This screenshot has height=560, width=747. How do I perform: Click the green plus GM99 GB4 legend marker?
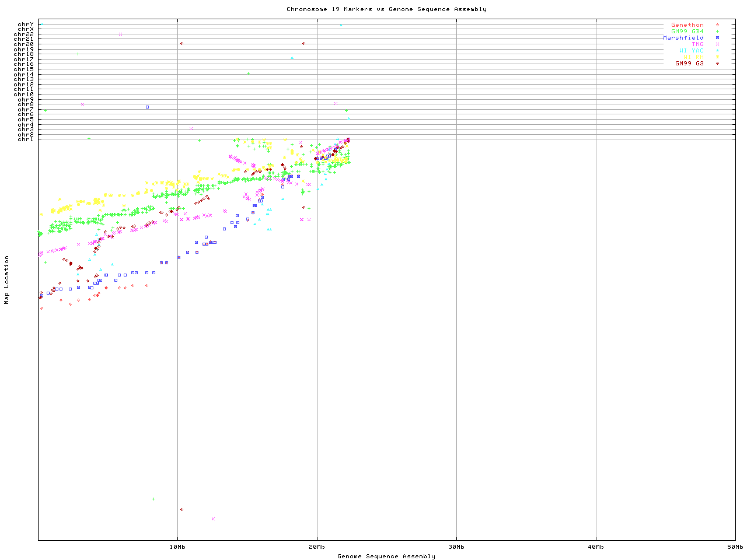pos(717,32)
